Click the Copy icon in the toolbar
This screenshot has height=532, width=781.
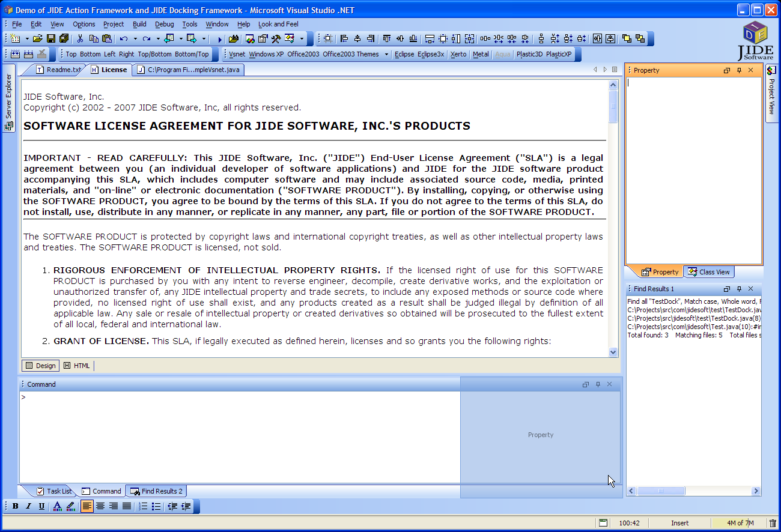(x=94, y=38)
